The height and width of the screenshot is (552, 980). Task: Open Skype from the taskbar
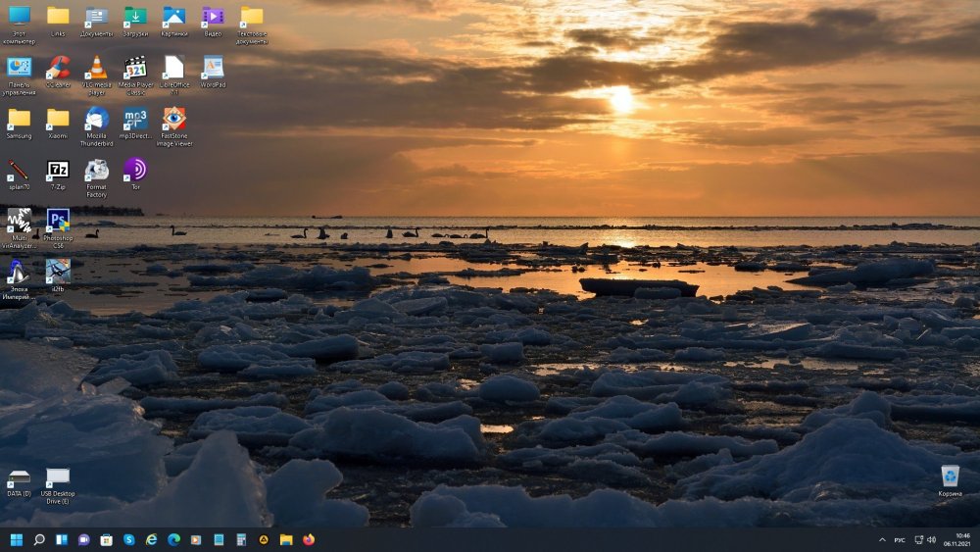point(128,539)
